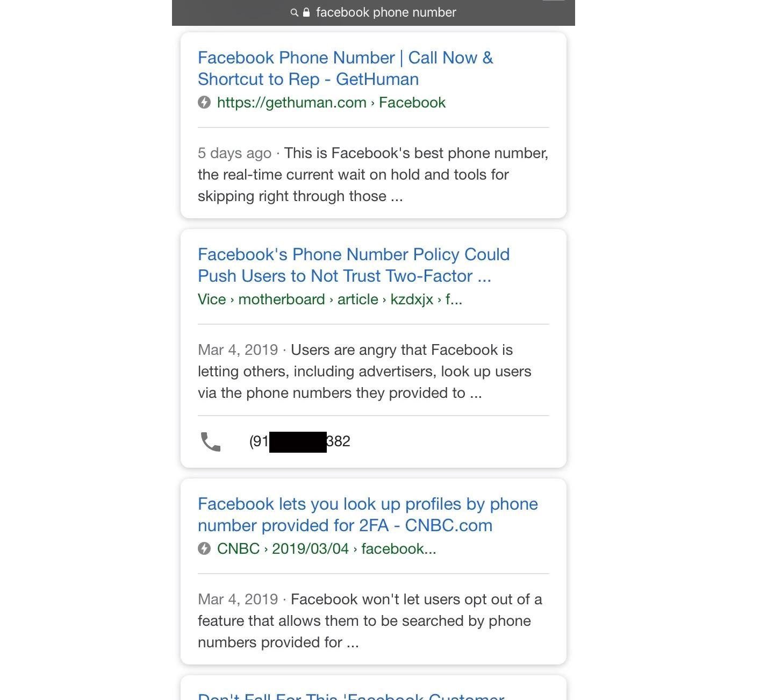760x700 pixels.
Task: Open the CNBC 'Facebook lets you look up profiles' title
Action: pos(368,515)
